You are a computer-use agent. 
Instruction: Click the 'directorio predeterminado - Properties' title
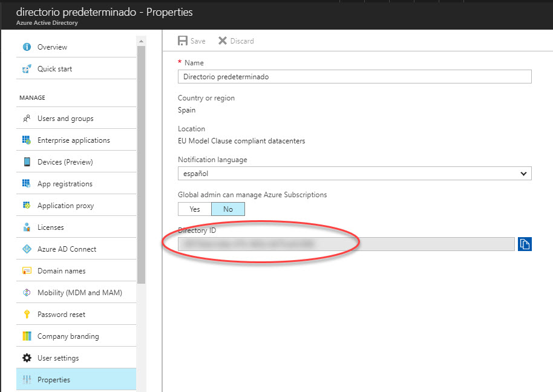[105, 12]
